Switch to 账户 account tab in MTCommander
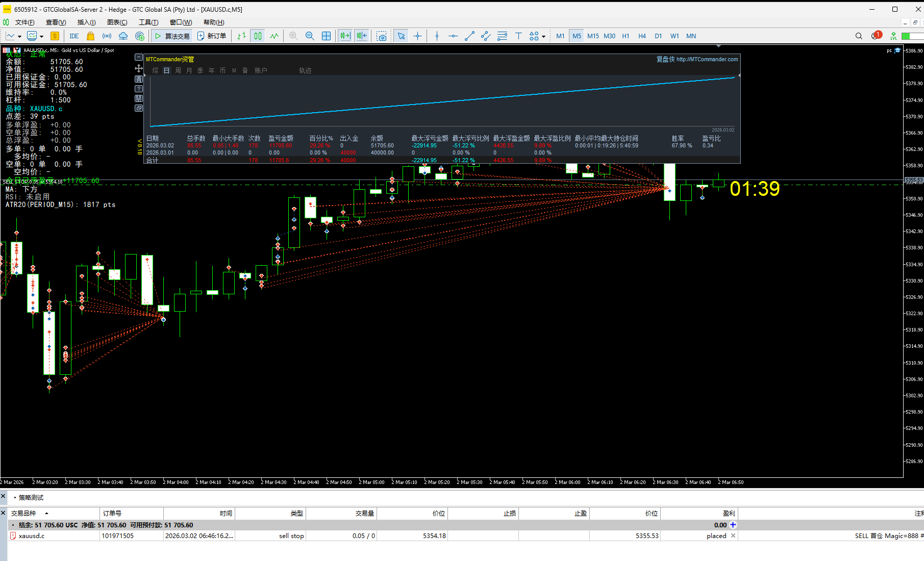The image size is (924, 561). (261, 70)
